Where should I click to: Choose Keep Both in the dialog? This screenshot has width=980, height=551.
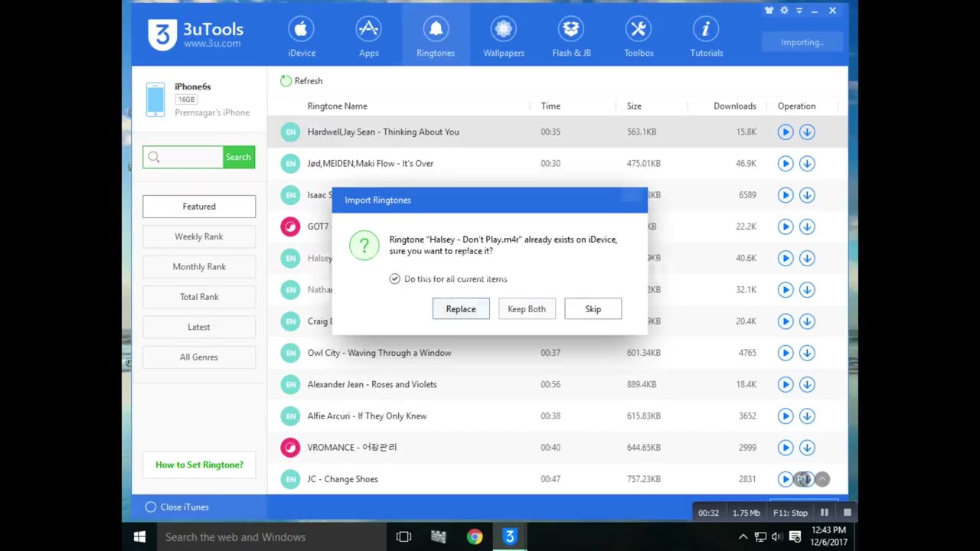pyautogui.click(x=527, y=309)
